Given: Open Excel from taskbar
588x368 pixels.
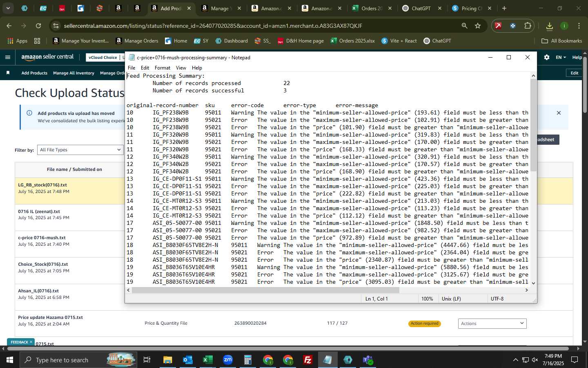Looking at the screenshot, I should tap(208, 360).
